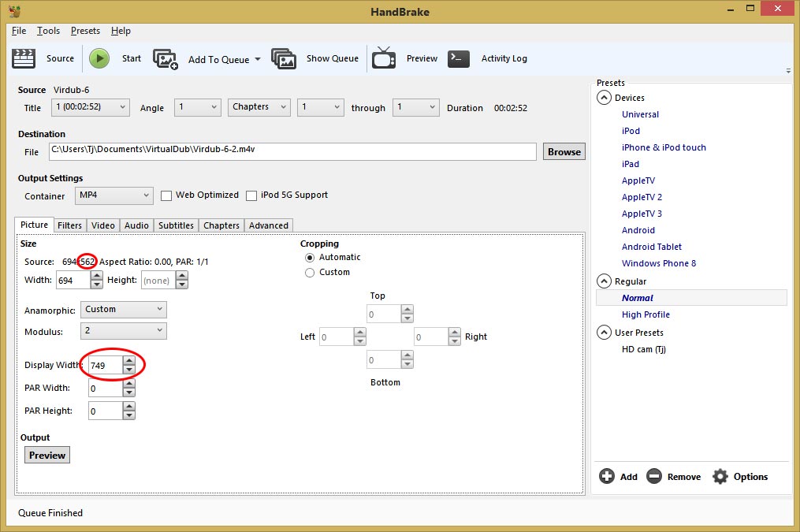
Task: Open the Container MP4 dropdown
Action: pyautogui.click(x=114, y=195)
